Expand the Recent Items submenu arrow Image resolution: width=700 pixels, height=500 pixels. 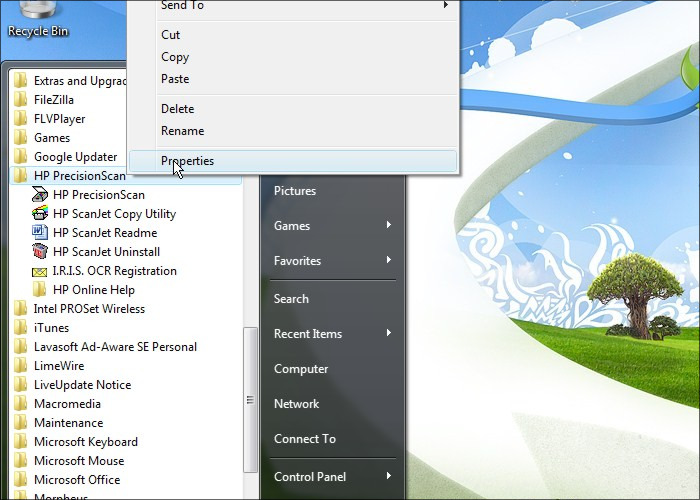[x=388, y=334]
